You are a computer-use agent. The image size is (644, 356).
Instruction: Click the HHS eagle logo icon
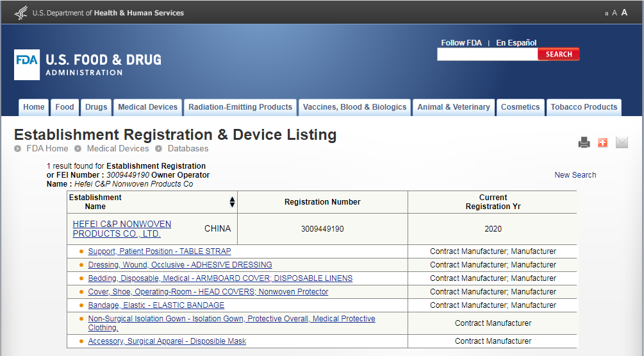click(x=21, y=13)
